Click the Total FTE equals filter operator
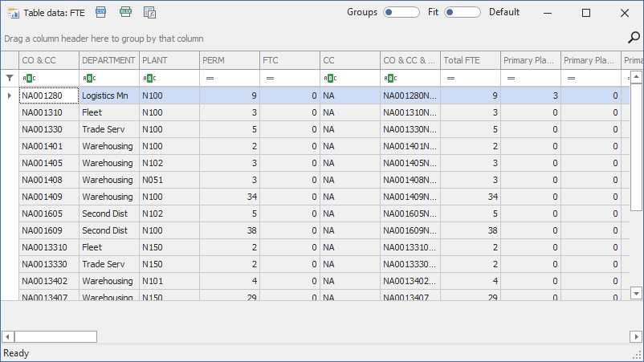This screenshot has width=644, height=362. click(450, 78)
